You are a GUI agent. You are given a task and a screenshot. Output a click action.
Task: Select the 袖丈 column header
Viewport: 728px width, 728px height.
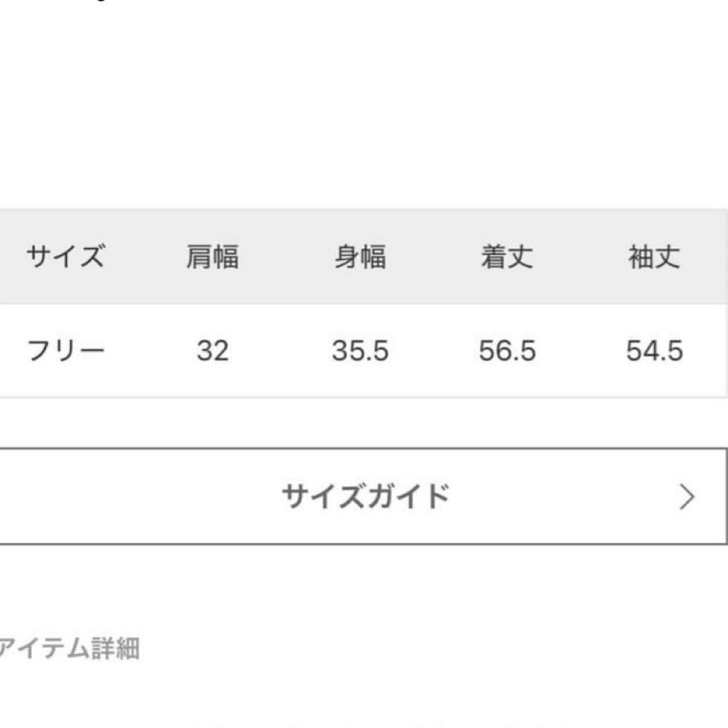(654, 257)
